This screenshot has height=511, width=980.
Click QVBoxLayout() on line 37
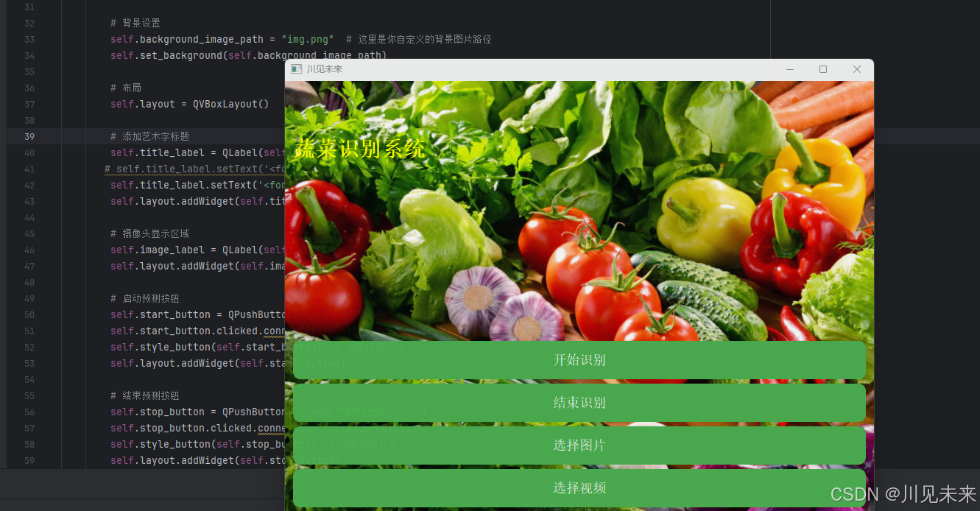click(231, 104)
